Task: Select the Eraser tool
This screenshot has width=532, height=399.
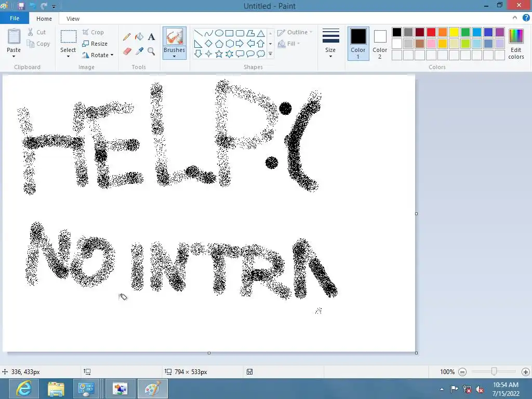Action: (127, 51)
